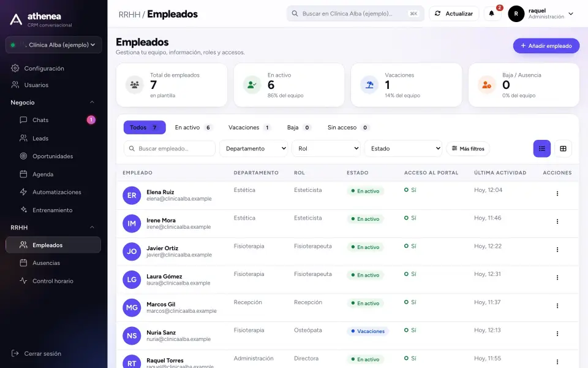Open Más filtros

(x=468, y=148)
